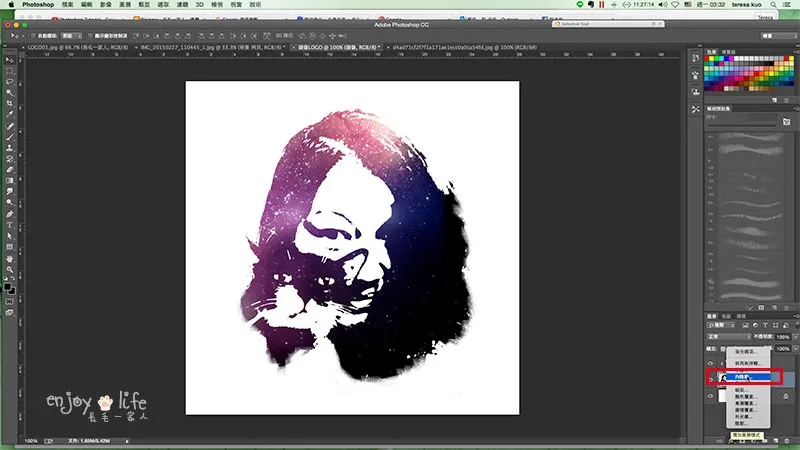Select the Blur tool
800x450 pixels.
[x=10, y=192]
